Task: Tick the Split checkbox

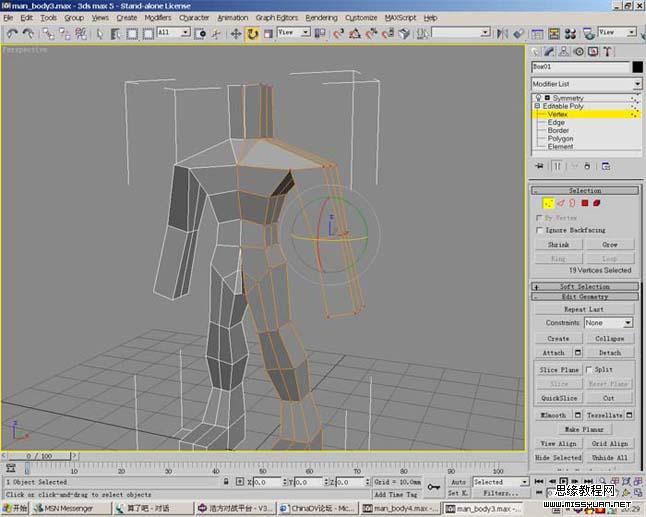Action: (589, 370)
